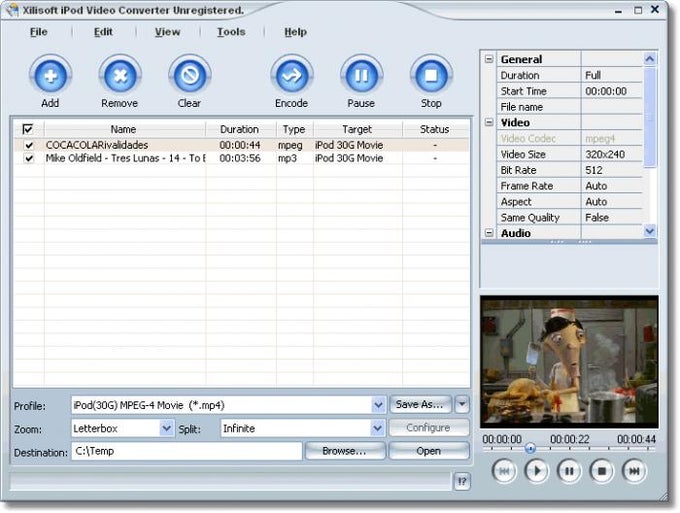Jump to the next track in the preview player
This screenshot has height=513, width=680.
tap(634, 471)
